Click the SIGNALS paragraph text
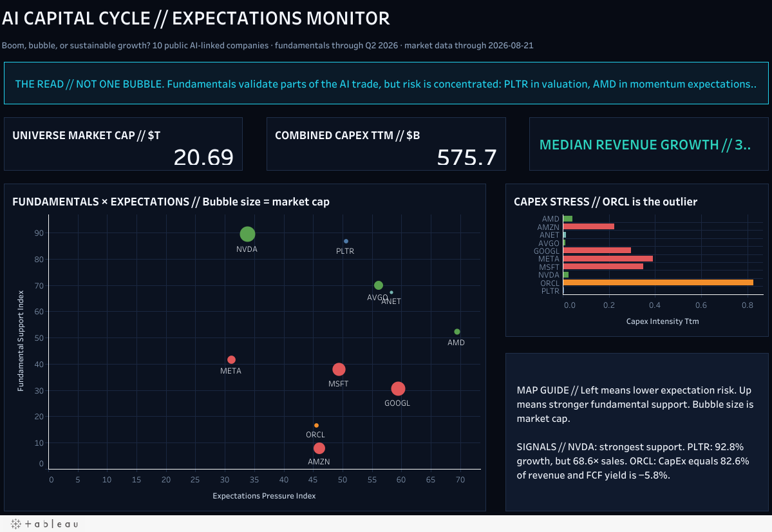Viewport: 772px width, 532px height. tap(633, 461)
